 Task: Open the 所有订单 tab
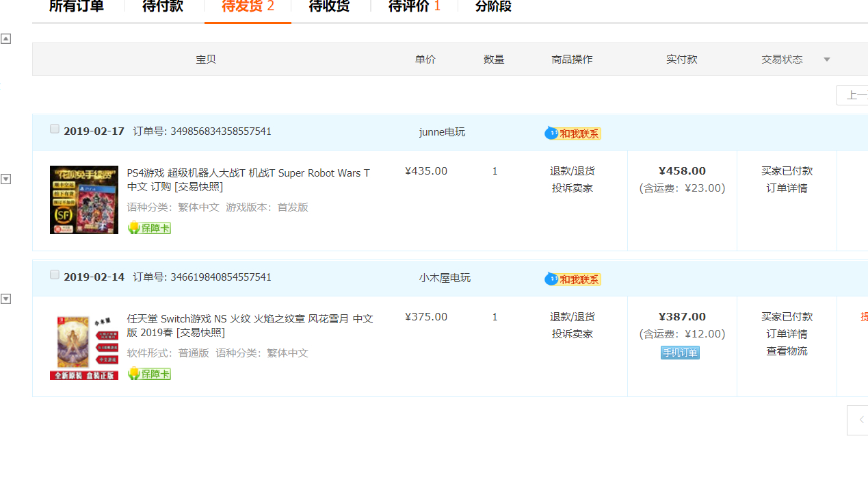[77, 7]
